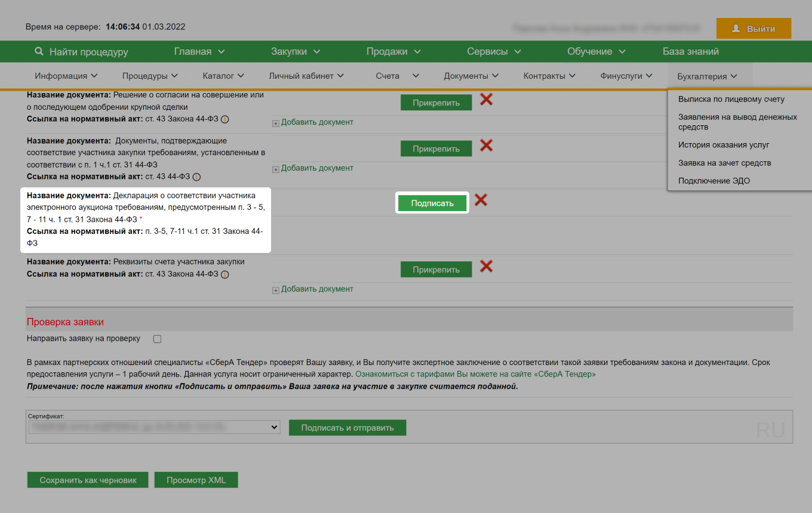Select Выписка по лицевому счету
The image size is (812, 513).
point(731,100)
